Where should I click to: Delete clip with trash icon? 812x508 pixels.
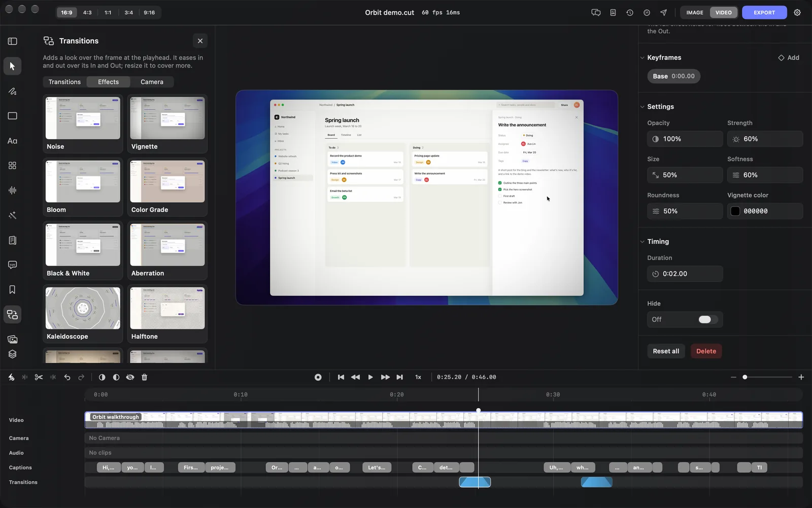(144, 377)
